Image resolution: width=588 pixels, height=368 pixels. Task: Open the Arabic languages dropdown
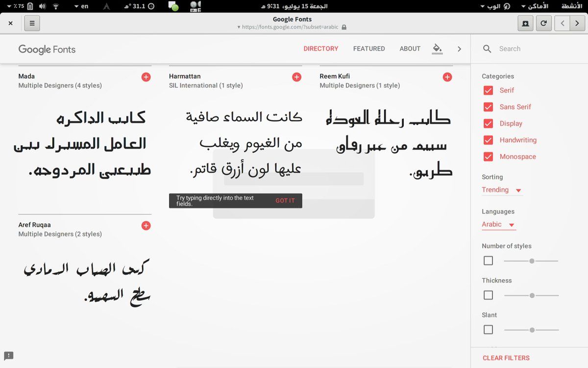[499, 224]
